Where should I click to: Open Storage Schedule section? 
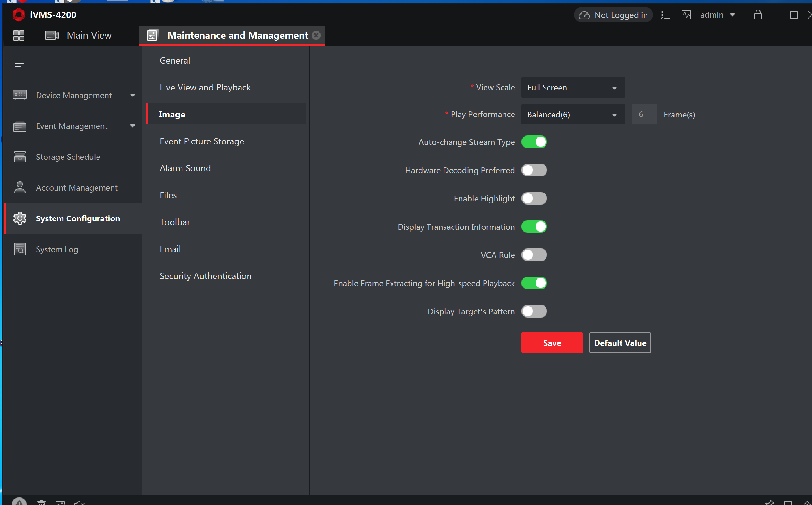(68, 157)
